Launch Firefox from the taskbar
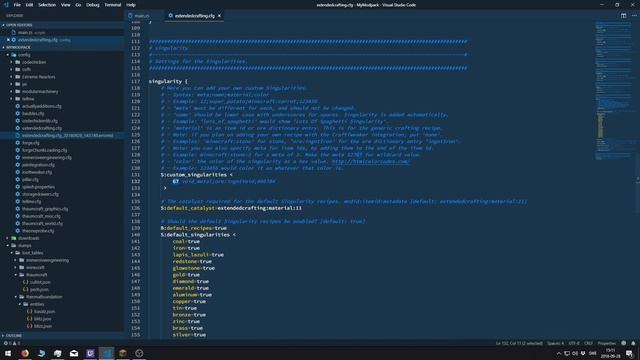The image size is (640, 360). [x=25, y=353]
